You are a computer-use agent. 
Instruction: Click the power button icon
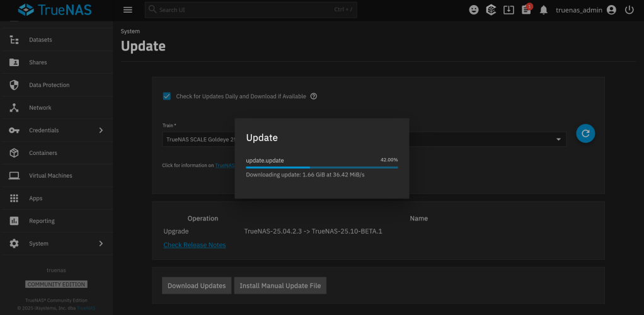(629, 10)
